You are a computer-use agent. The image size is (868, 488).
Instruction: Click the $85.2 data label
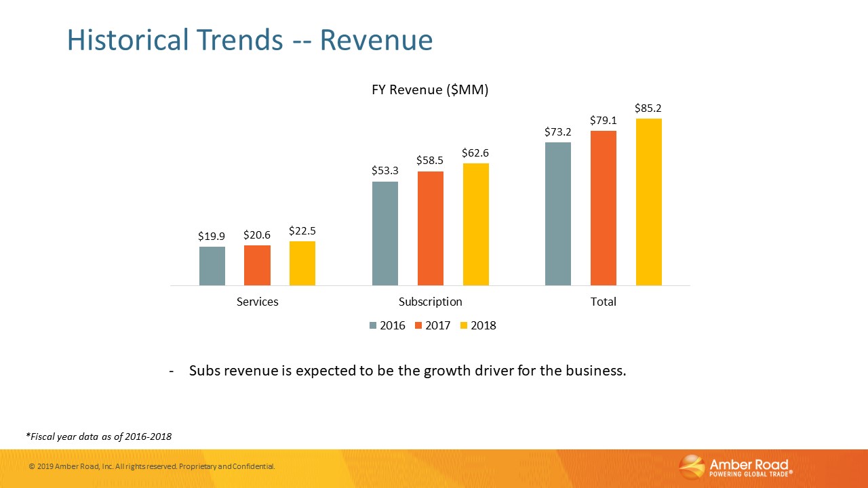click(x=649, y=108)
